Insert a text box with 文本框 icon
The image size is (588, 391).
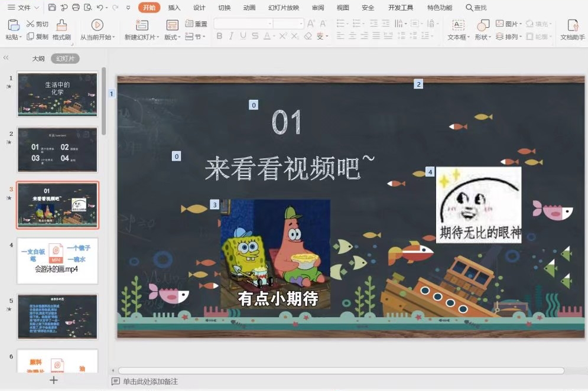pyautogui.click(x=458, y=25)
